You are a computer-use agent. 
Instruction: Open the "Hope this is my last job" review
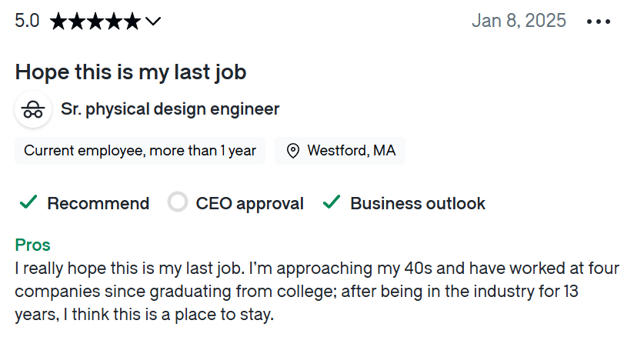point(131,72)
